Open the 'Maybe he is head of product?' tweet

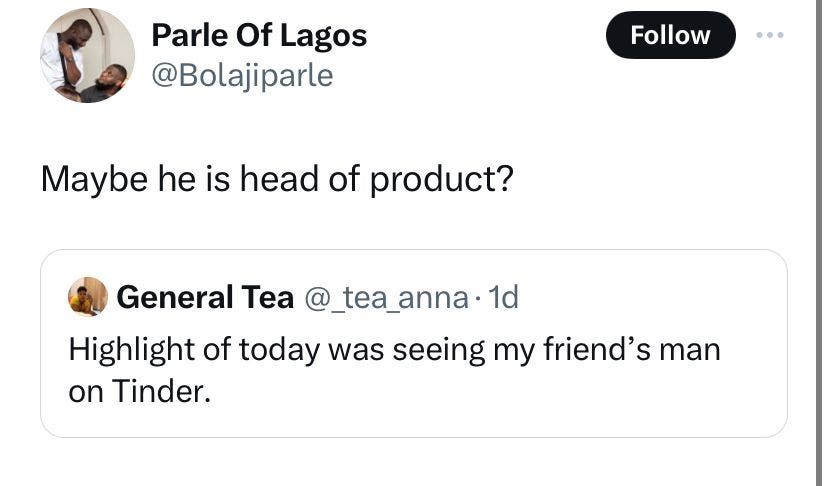click(277, 179)
